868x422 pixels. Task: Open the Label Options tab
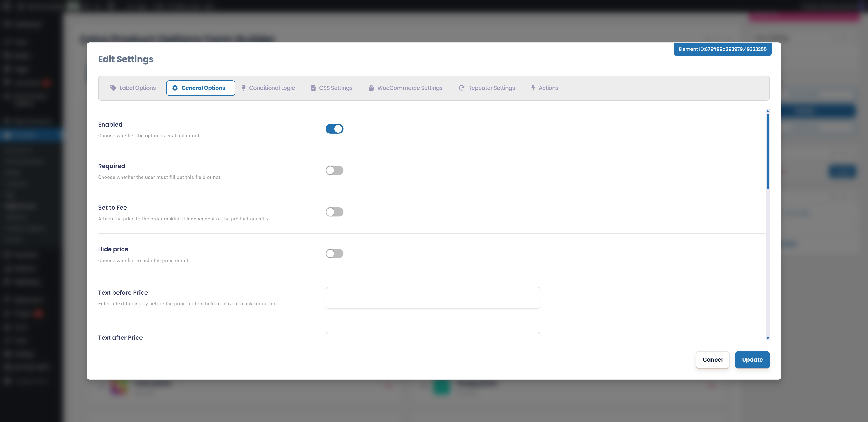[134, 88]
